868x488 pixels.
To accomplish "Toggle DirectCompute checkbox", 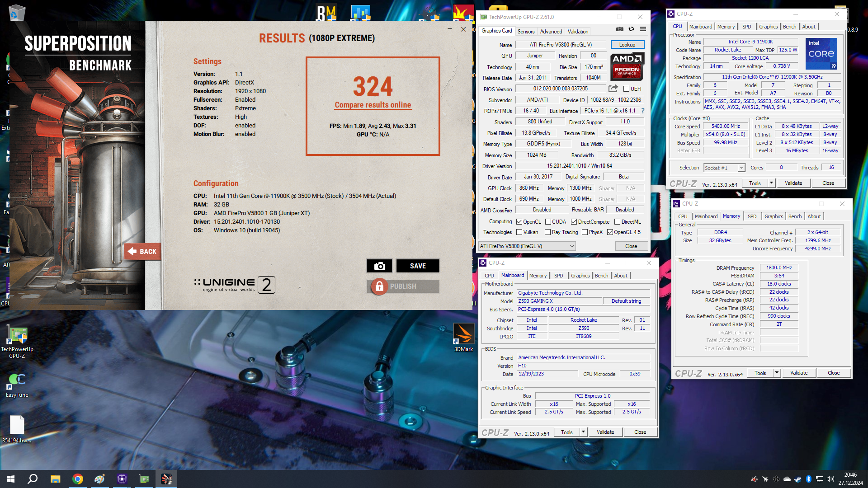I will coord(574,222).
